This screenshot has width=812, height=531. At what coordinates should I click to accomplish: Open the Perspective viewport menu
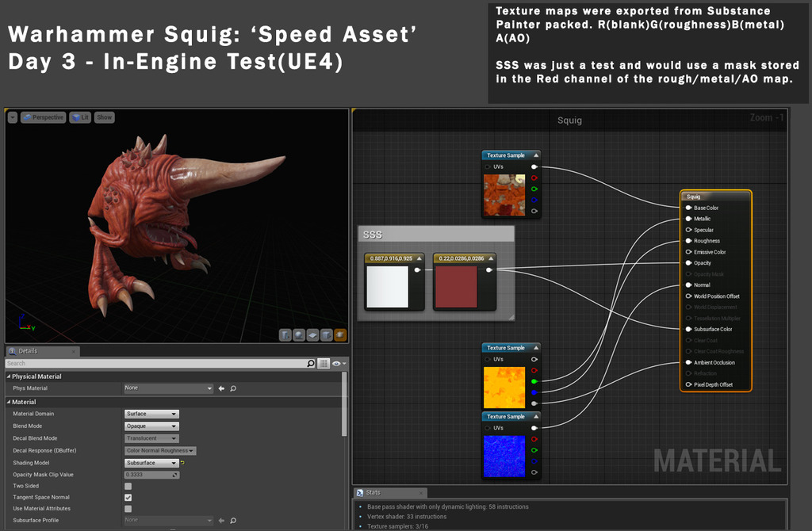click(44, 117)
